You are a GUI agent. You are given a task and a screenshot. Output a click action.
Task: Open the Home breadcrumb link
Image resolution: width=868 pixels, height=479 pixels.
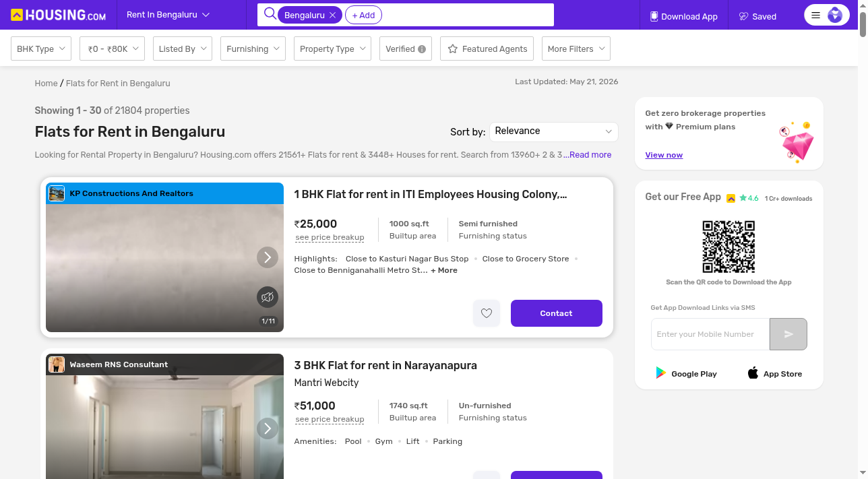point(46,84)
